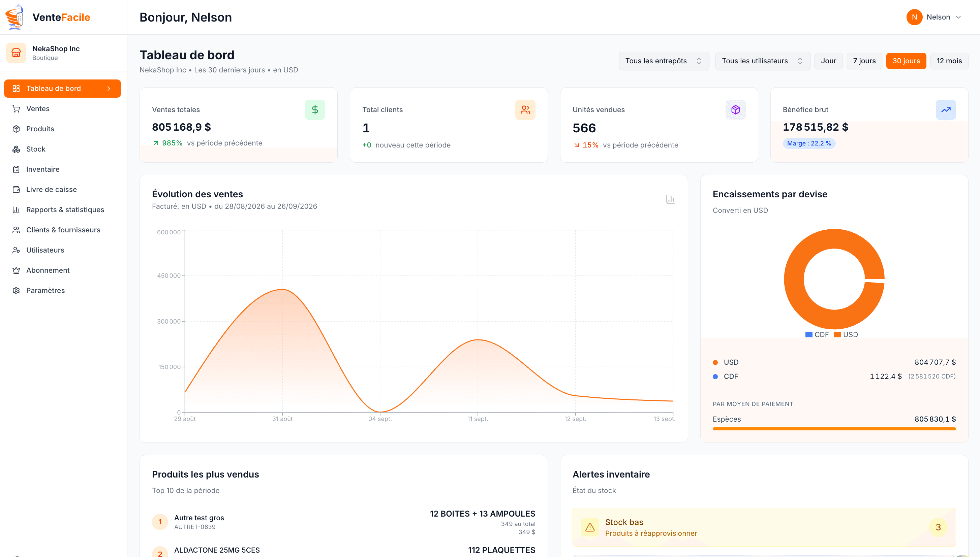Click the Inventaire clipboard icon
Screen dimensions: 980x557
coord(16,169)
